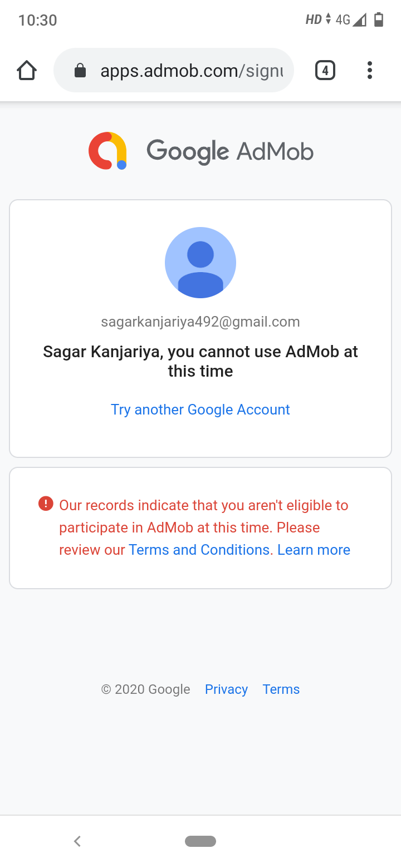
Task: Tap the HD call indicator icon
Action: pos(314,20)
